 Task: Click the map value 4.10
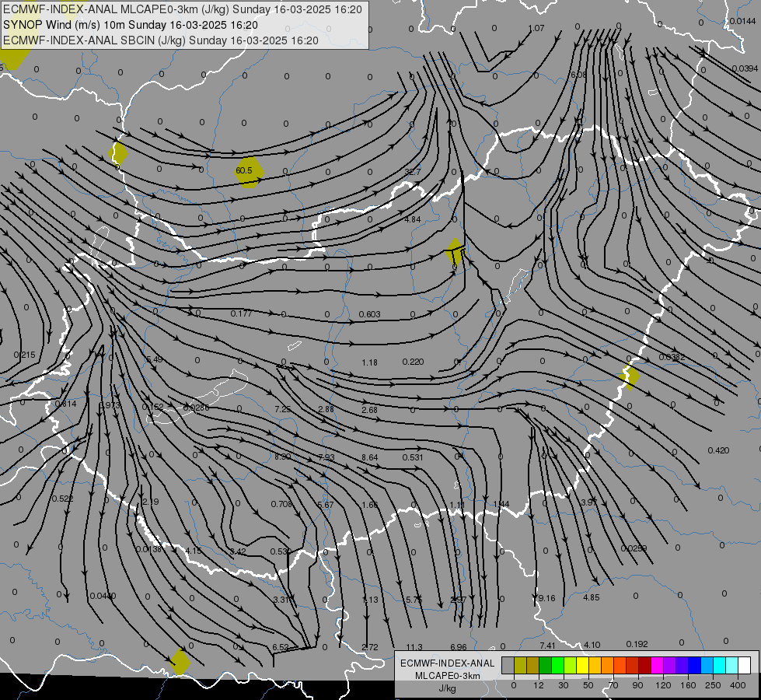(592, 645)
